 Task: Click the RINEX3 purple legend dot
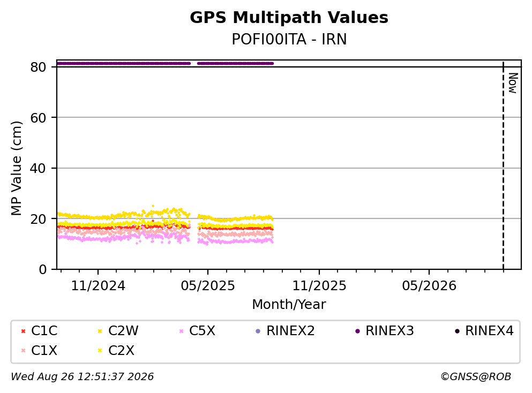coord(357,331)
